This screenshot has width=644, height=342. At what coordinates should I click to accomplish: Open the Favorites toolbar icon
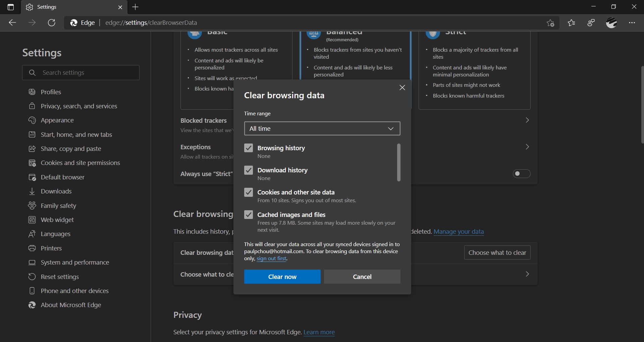[571, 23]
